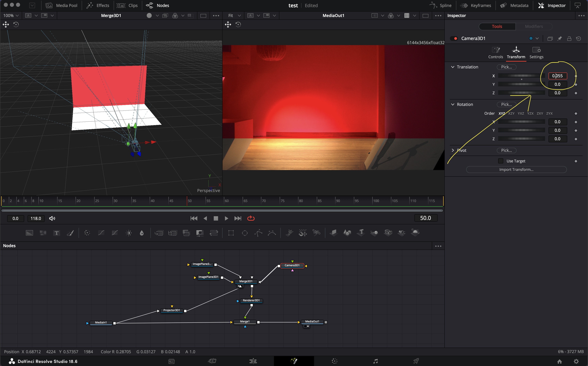Viewport: 588px width, 366px height.
Task: Add a Brightness Contrast tool from toolbar
Action: coord(129,233)
